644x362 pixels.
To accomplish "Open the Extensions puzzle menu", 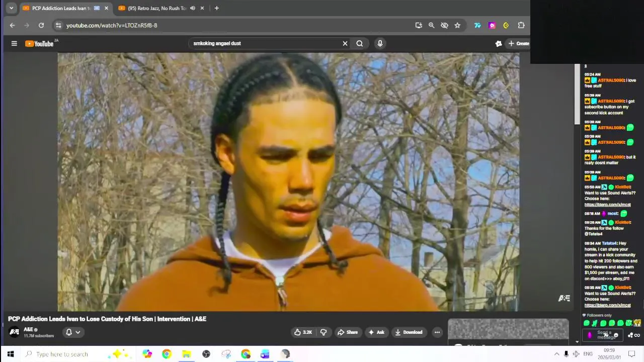I will pos(521,25).
